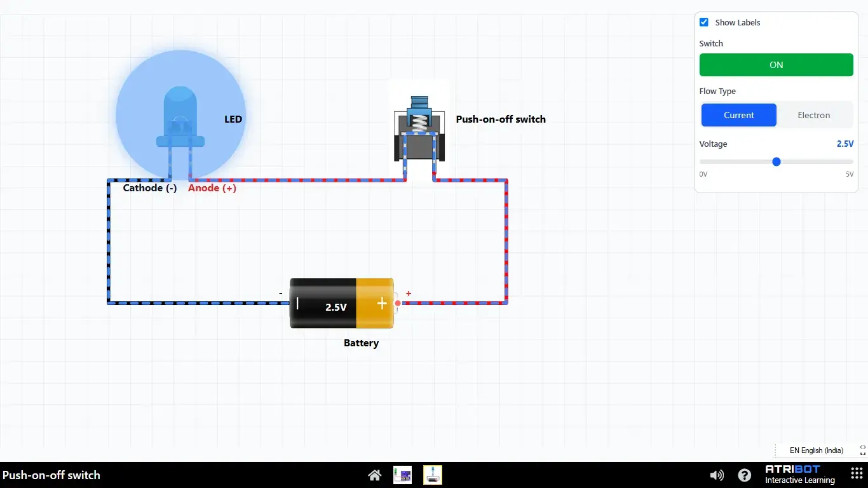Click the "Battery" label below the cell
This screenshot has height=488, width=868.
pos(361,343)
